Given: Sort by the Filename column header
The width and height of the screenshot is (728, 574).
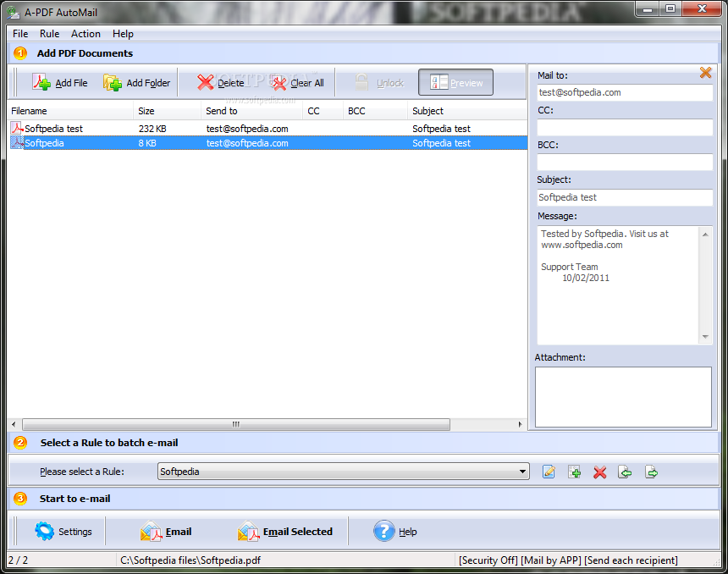Looking at the screenshot, I should (70, 111).
